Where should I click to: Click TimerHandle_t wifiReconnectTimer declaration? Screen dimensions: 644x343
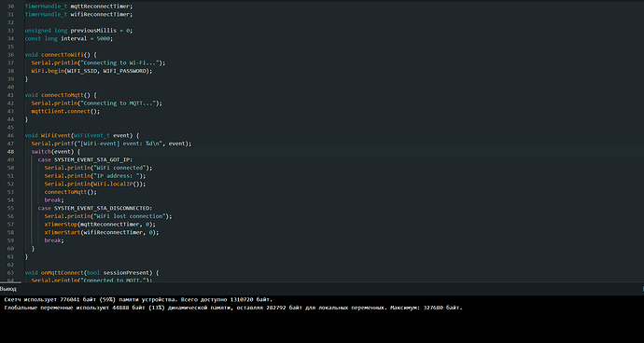(x=78, y=14)
